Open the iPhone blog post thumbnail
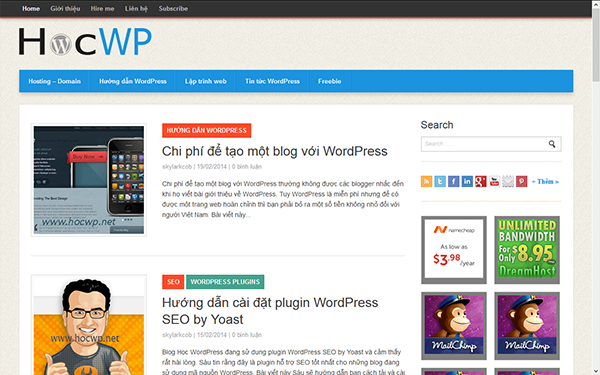 (89, 180)
